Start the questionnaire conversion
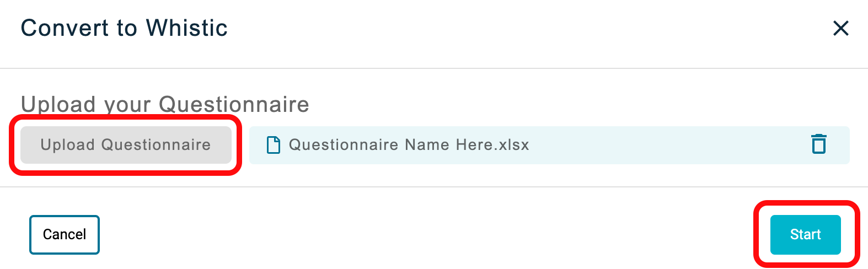Screen dimensions: 868x269 click(805, 234)
